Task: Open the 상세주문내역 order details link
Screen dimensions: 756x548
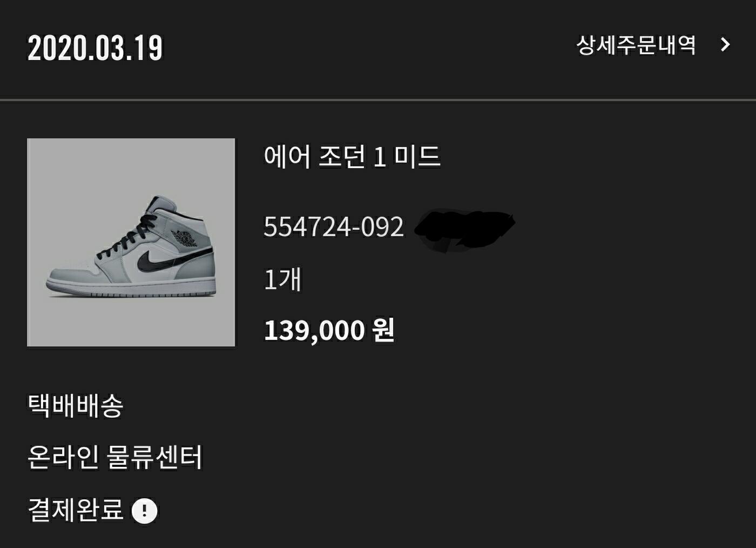Action: pyautogui.click(x=636, y=44)
